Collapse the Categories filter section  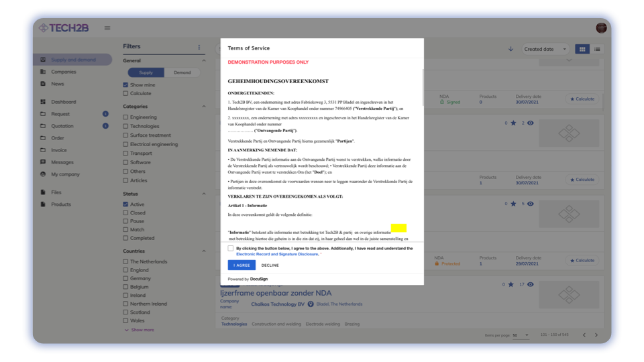(x=204, y=107)
